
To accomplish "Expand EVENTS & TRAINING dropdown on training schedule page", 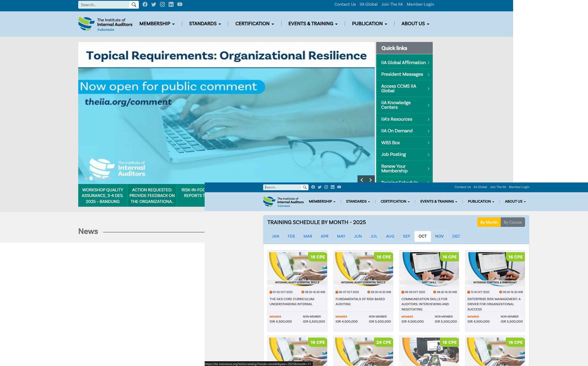I will point(438,201).
